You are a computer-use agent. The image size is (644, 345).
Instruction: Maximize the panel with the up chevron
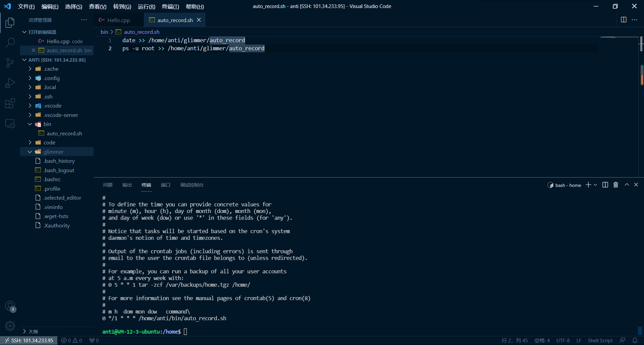tap(627, 185)
